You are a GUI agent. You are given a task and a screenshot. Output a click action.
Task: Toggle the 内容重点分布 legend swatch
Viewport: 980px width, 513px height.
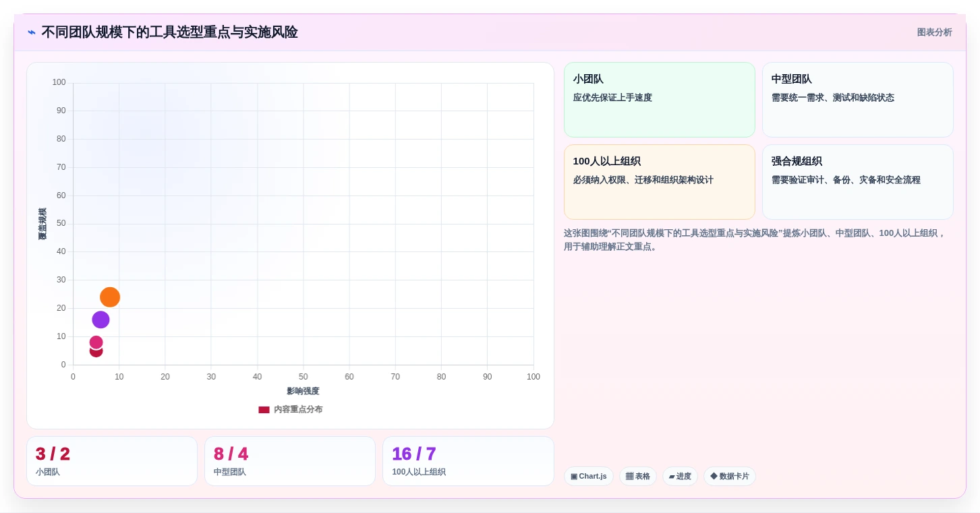(264, 409)
